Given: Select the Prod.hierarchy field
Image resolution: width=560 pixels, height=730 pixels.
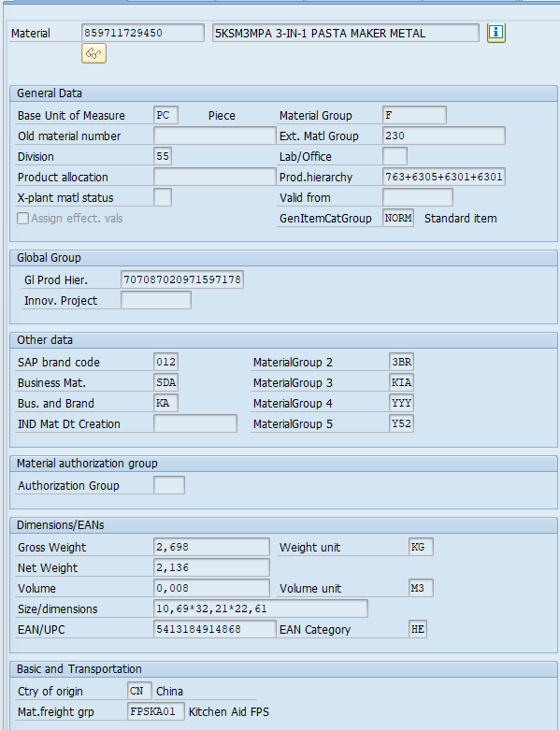Looking at the screenshot, I should coord(444,177).
